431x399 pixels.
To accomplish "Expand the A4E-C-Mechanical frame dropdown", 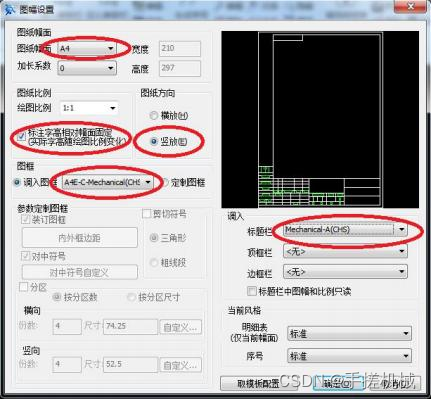I will coord(108,182).
